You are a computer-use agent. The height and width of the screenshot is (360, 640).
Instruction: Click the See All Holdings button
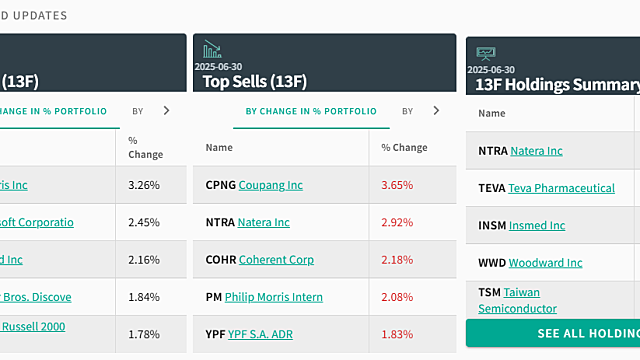(553, 333)
